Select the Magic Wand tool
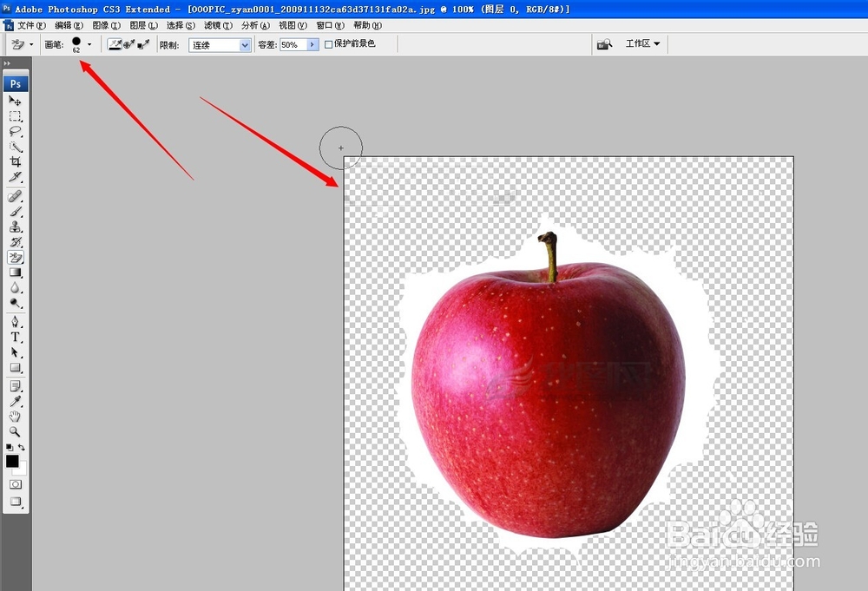Screen dimensions: 868x591 [x=15, y=147]
